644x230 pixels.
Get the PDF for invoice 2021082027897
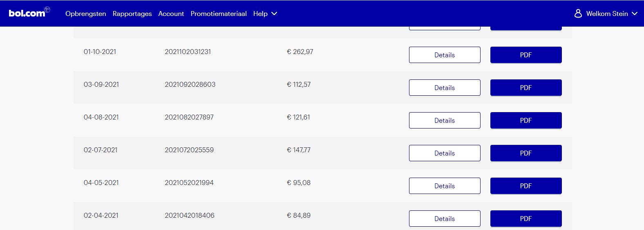point(526,120)
